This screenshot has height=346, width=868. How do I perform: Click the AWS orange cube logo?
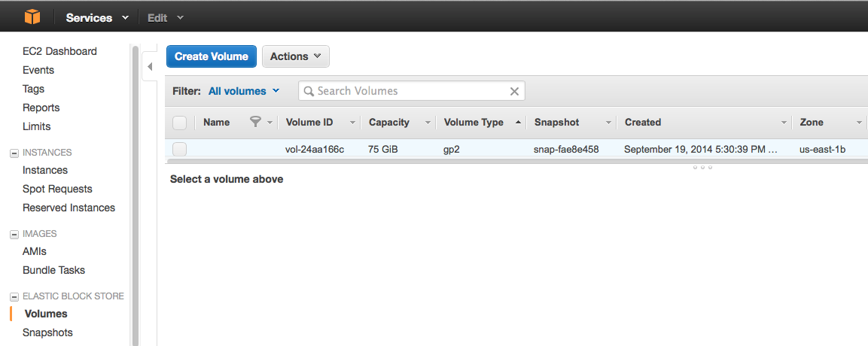[32, 17]
